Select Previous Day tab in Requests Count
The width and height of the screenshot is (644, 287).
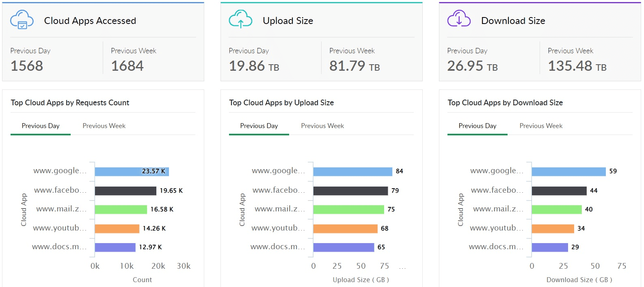[41, 126]
